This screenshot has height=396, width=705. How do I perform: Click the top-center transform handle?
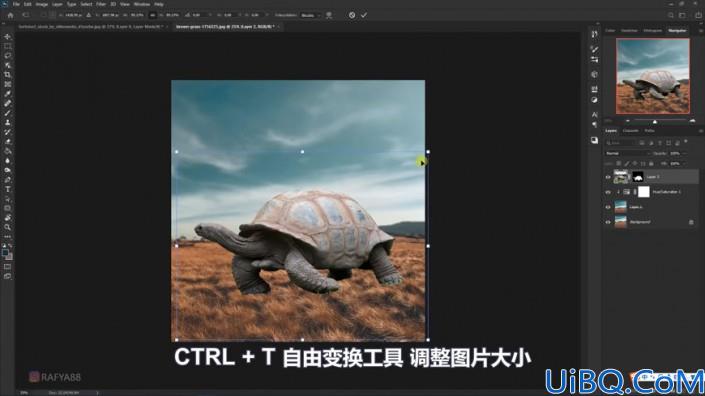[302, 152]
